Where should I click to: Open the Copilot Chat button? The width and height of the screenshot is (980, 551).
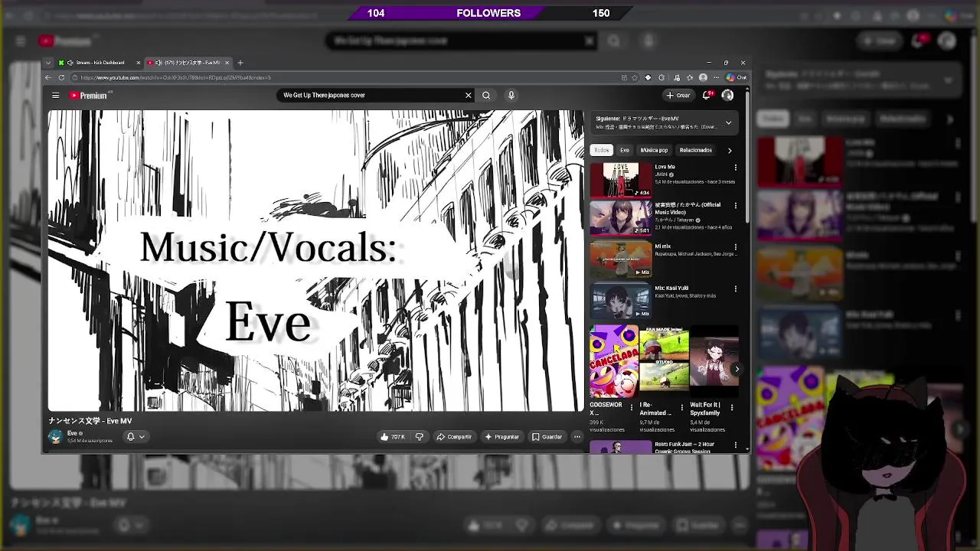click(737, 77)
